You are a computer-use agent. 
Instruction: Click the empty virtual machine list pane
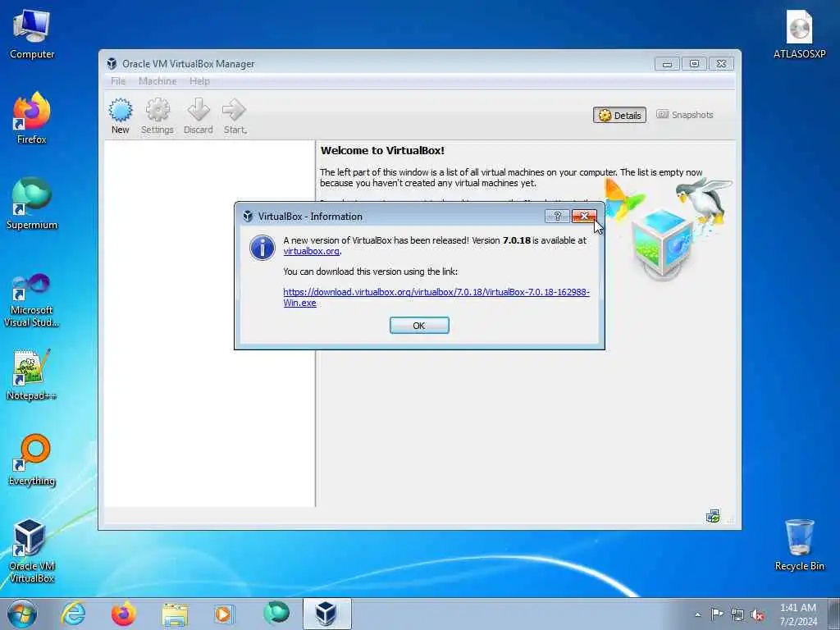[x=209, y=323]
